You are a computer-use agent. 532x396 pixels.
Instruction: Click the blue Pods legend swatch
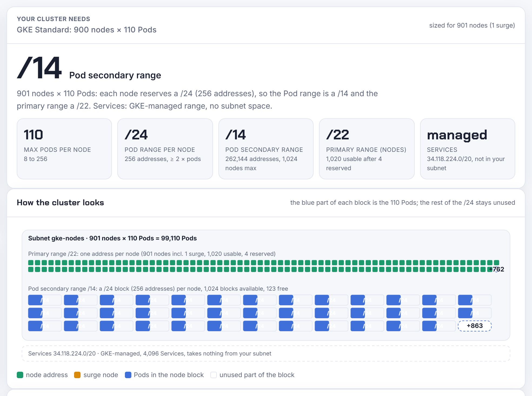pyautogui.click(x=128, y=375)
